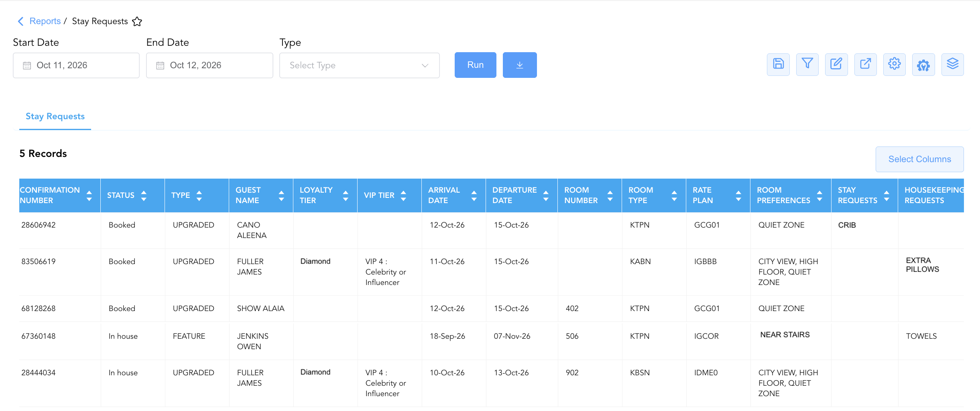This screenshot has height=411, width=980.
Task: Sort by Arrival Date arrows
Action: tap(474, 196)
